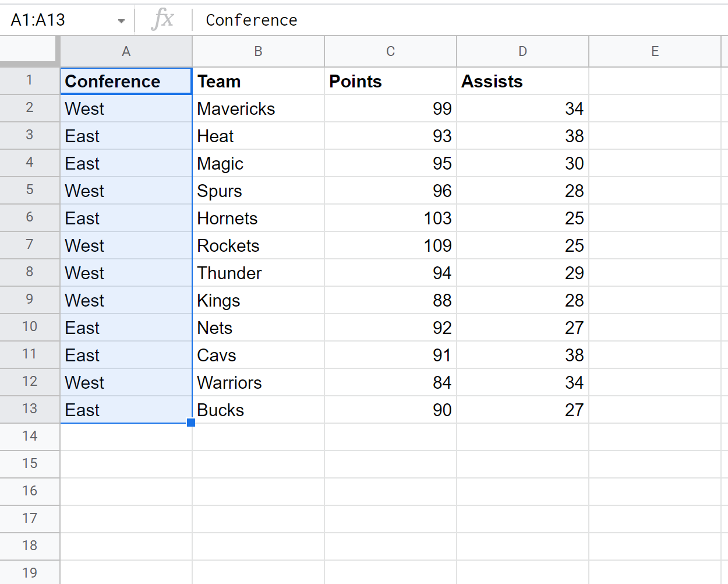Select the row 14 header
Viewport: 728px width, 584px height.
click(x=30, y=437)
